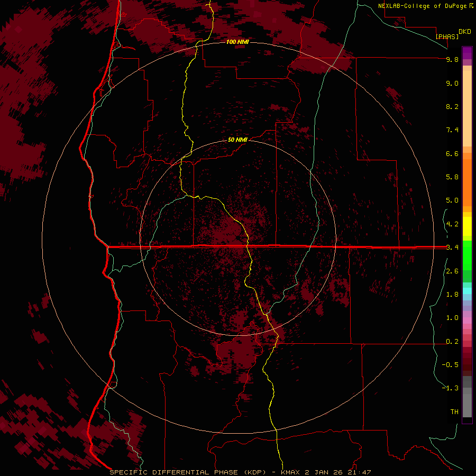Click the 50 NMI range ring label
476x476 pixels.
pos(237,140)
